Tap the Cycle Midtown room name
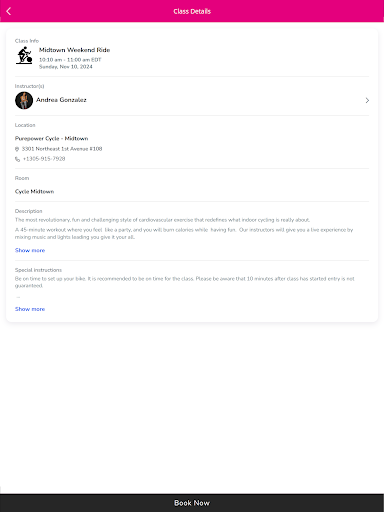 click(34, 191)
